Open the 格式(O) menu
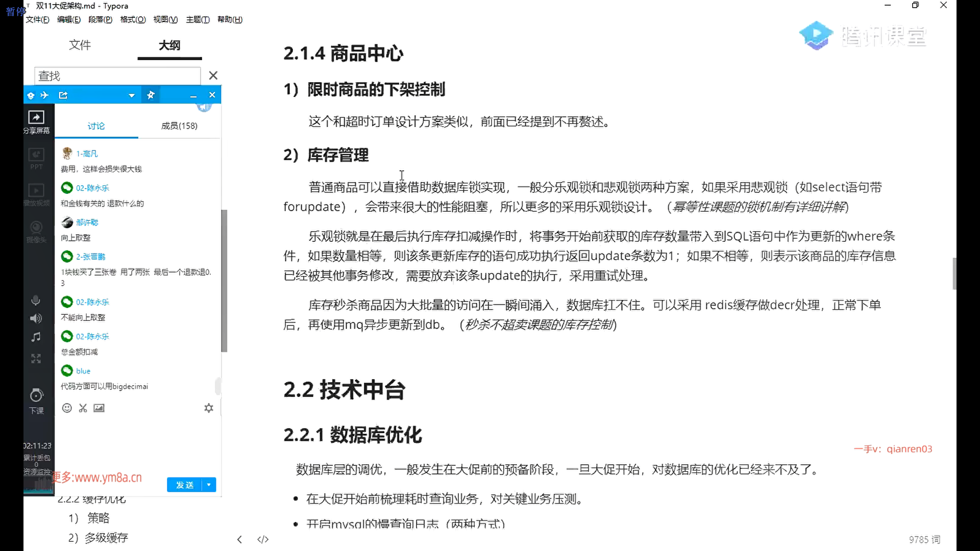 point(133,19)
